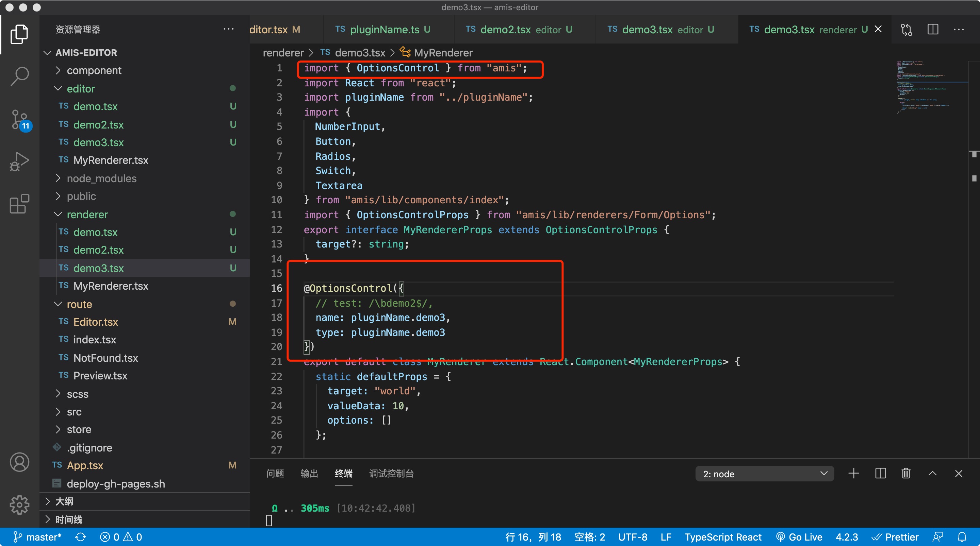Open the Search view in activity bar

pos(19,76)
